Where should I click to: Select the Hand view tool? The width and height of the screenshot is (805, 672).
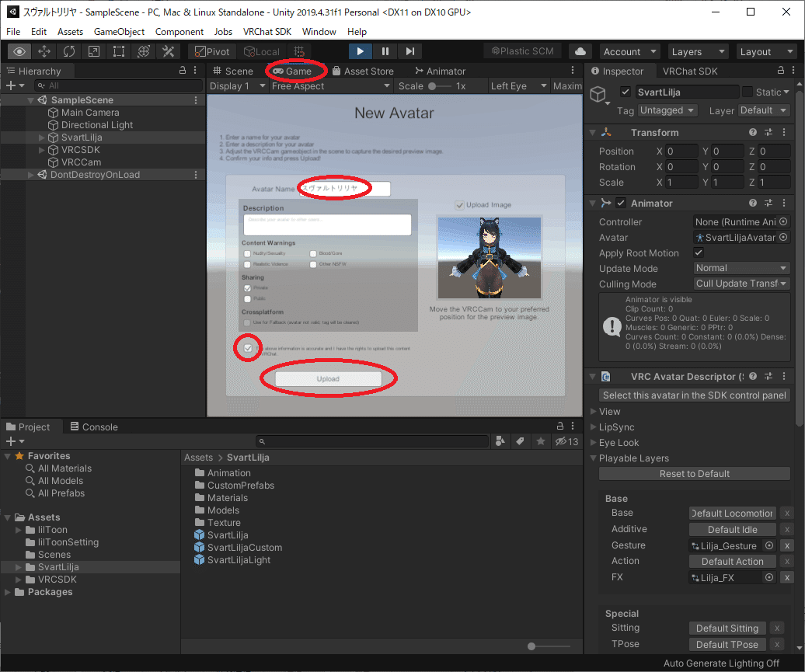(19, 51)
